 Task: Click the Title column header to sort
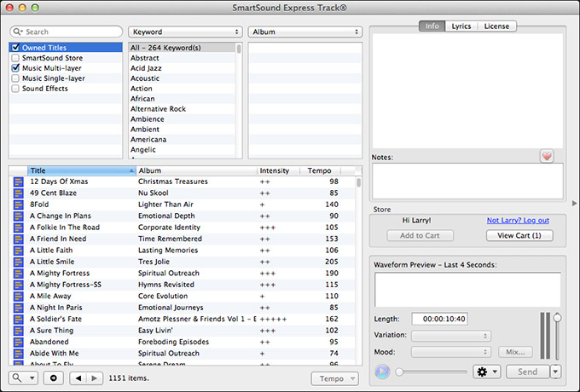(81, 170)
